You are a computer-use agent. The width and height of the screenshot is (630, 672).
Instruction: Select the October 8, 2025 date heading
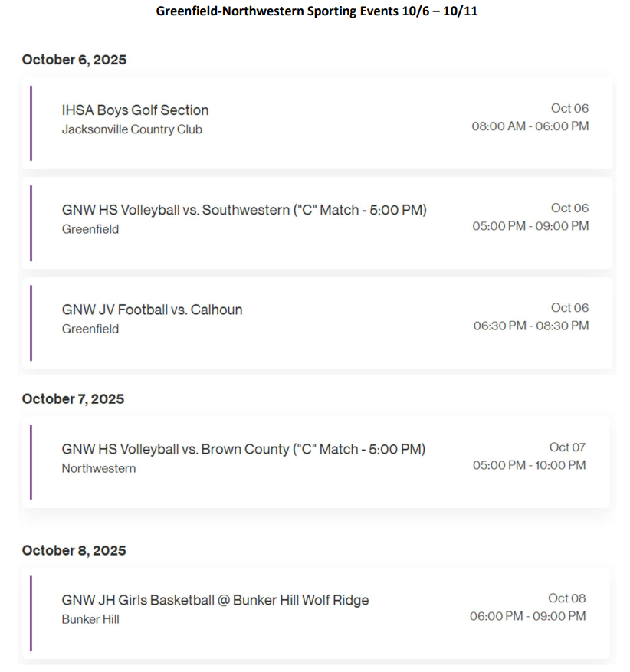tap(74, 551)
